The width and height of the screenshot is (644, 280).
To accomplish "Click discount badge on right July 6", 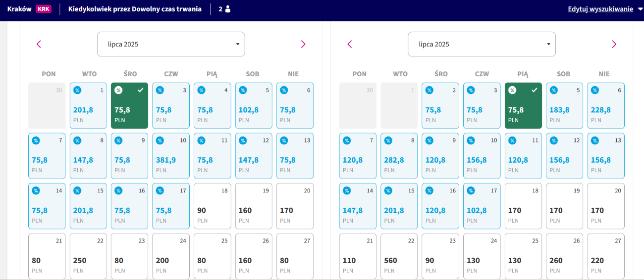I will [594, 90].
